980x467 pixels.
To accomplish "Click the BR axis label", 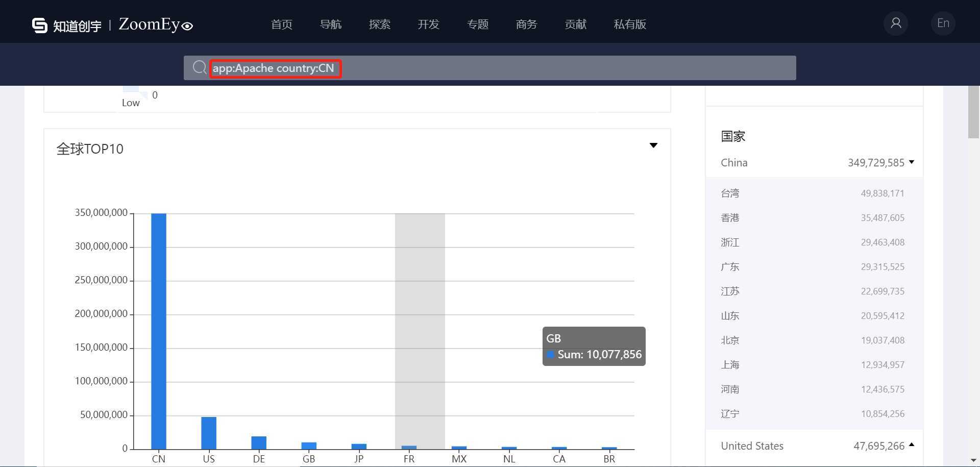I will coord(609,459).
